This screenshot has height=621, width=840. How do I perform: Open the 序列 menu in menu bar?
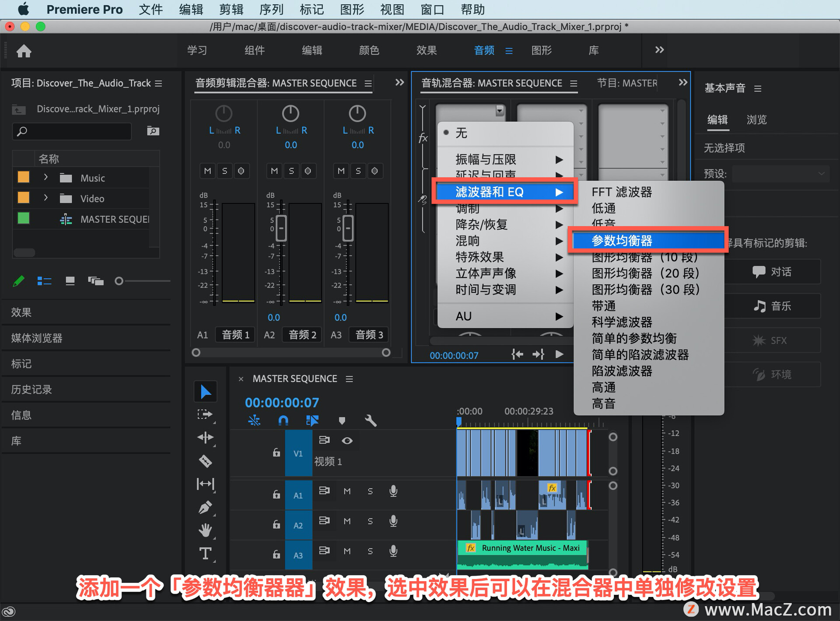(x=271, y=9)
